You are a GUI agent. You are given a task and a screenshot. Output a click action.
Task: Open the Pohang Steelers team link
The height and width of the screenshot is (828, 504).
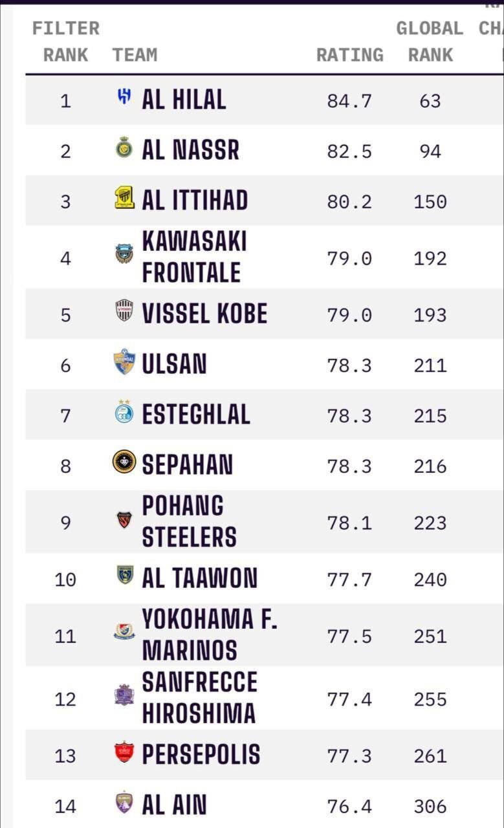tap(189, 521)
